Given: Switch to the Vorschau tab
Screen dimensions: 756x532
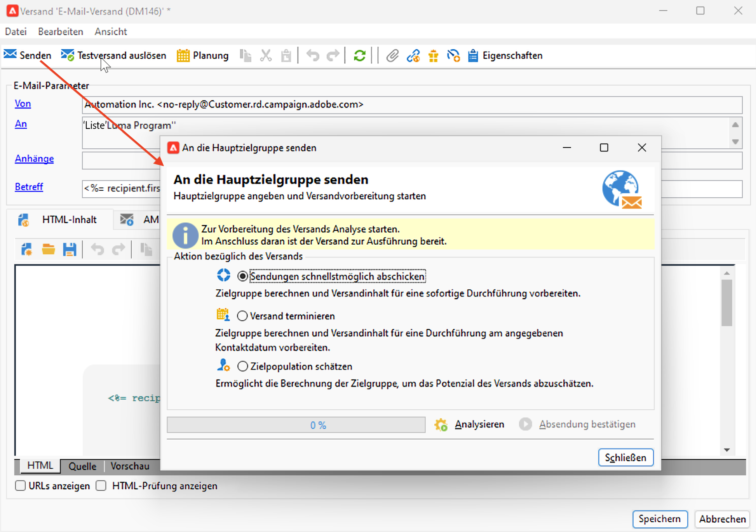Looking at the screenshot, I should click(x=130, y=466).
